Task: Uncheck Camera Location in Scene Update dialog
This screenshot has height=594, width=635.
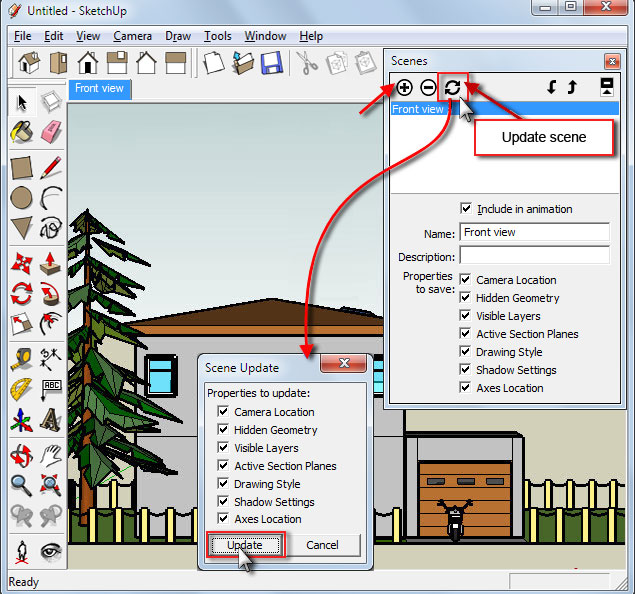Action: 223,411
